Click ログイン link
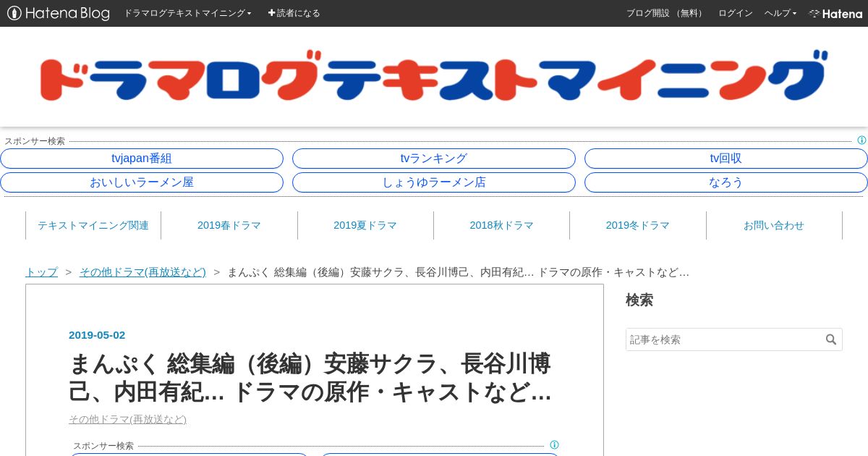The height and width of the screenshot is (456, 868). tap(735, 13)
